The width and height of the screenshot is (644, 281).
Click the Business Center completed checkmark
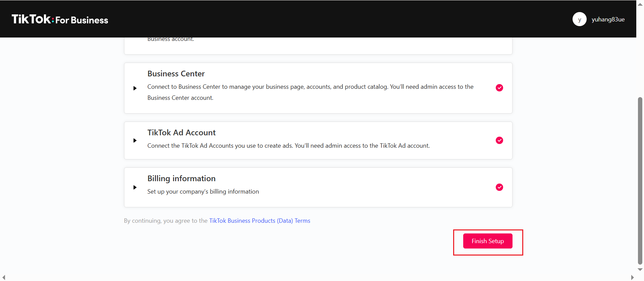(x=499, y=88)
